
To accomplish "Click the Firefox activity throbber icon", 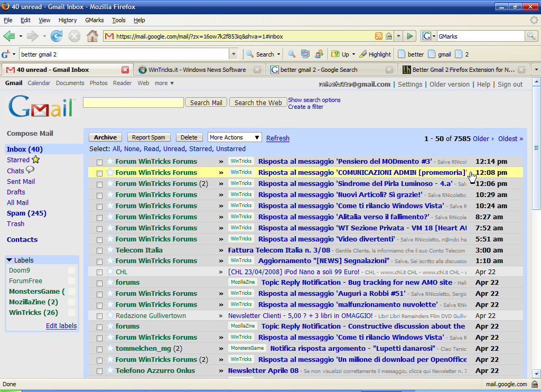I will pos(534,20).
